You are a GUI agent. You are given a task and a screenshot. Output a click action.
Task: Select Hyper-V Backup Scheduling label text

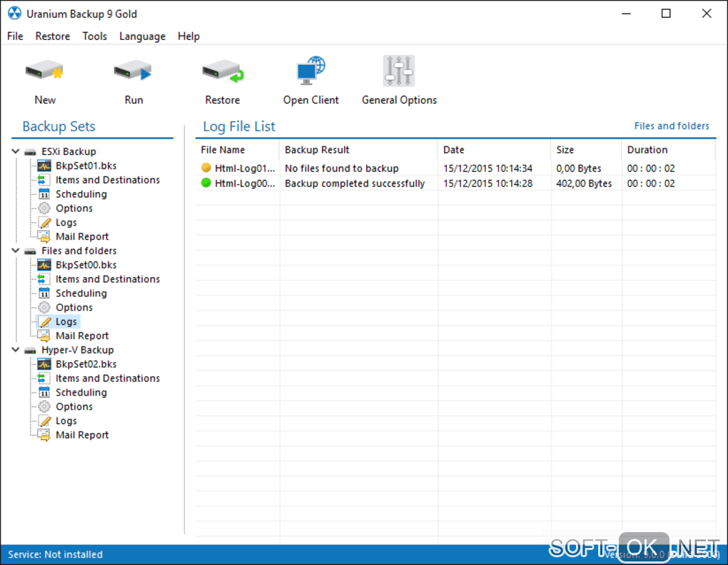[x=81, y=393]
